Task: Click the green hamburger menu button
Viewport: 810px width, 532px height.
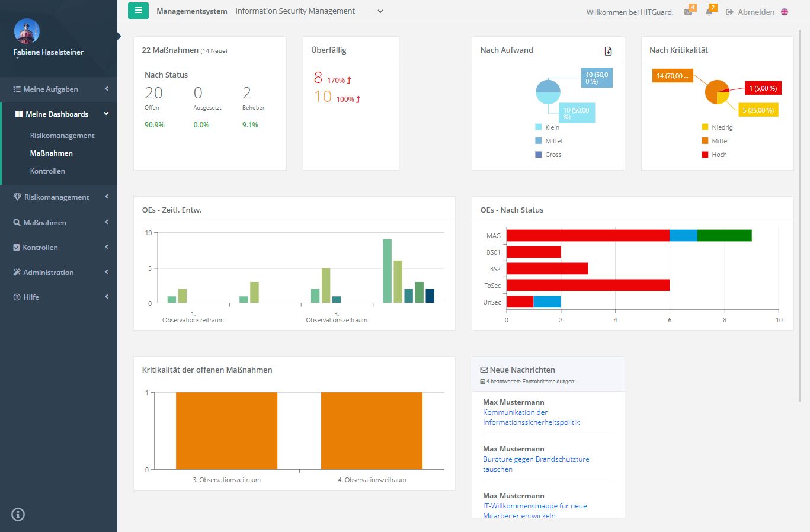Action: click(x=138, y=11)
